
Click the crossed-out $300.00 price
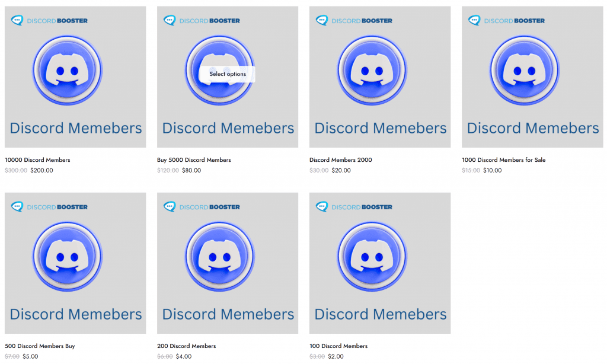16,170
